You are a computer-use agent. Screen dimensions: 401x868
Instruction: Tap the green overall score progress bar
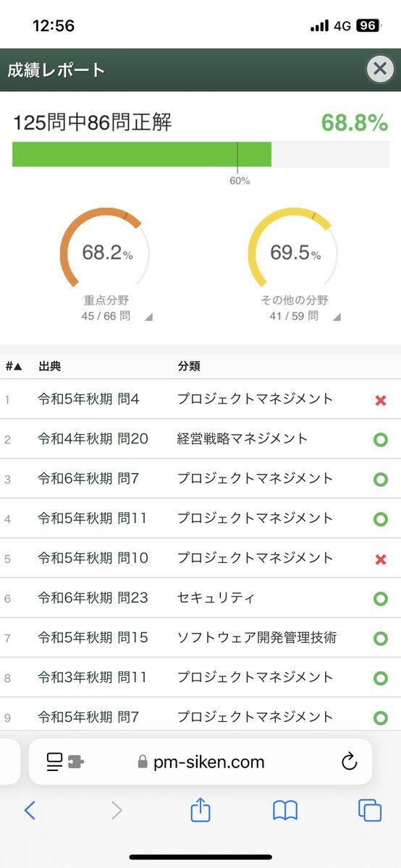[x=142, y=154]
